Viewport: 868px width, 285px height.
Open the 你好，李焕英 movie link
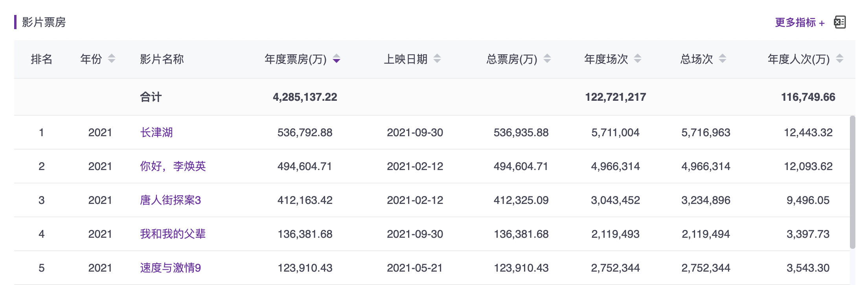pos(173,166)
